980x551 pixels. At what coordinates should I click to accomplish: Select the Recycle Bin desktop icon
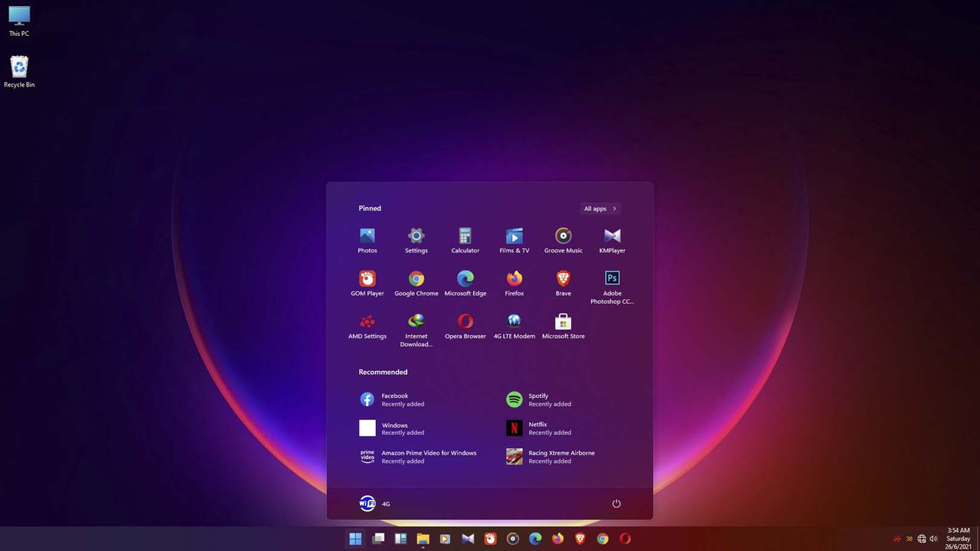[x=19, y=72]
